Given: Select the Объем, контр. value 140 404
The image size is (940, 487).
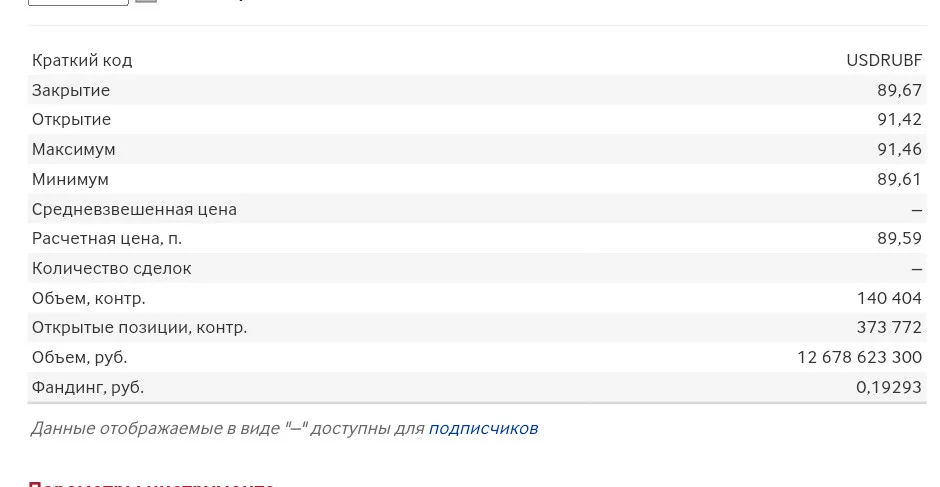Looking at the screenshot, I should 890,297.
